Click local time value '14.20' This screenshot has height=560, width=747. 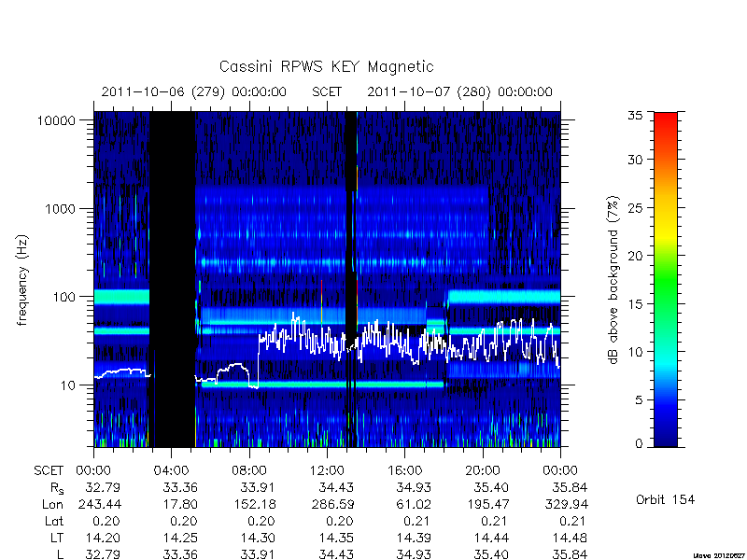point(103,539)
